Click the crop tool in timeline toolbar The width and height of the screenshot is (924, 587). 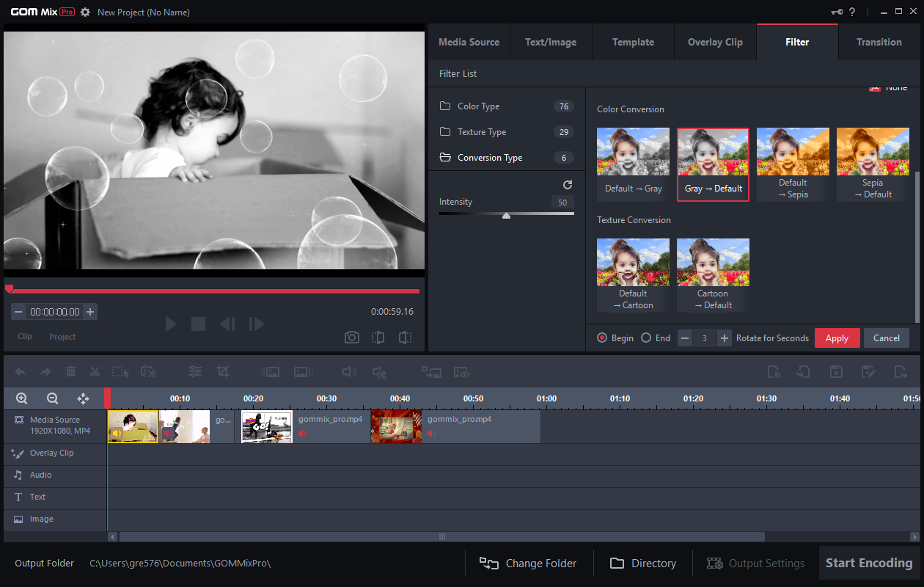pos(223,372)
